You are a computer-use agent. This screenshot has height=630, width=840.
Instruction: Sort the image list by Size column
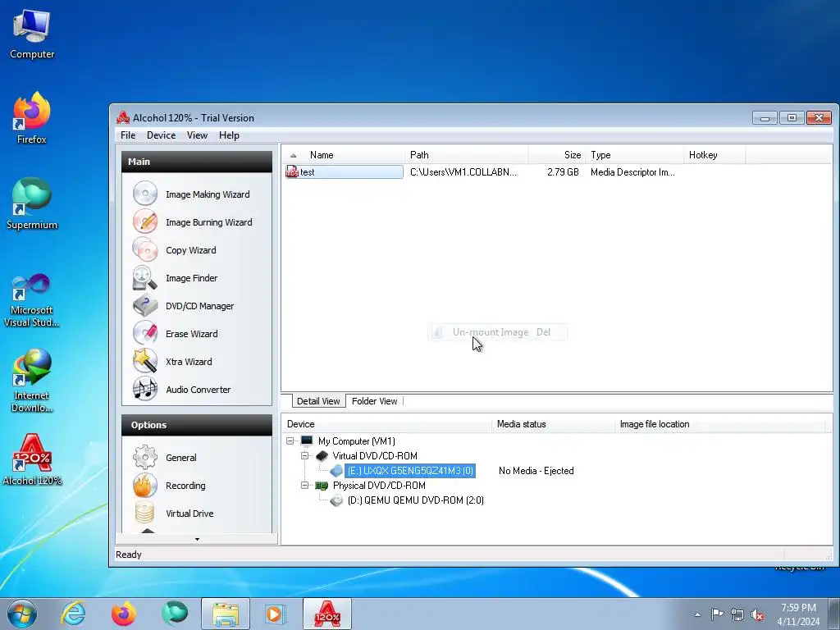[x=557, y=155]
